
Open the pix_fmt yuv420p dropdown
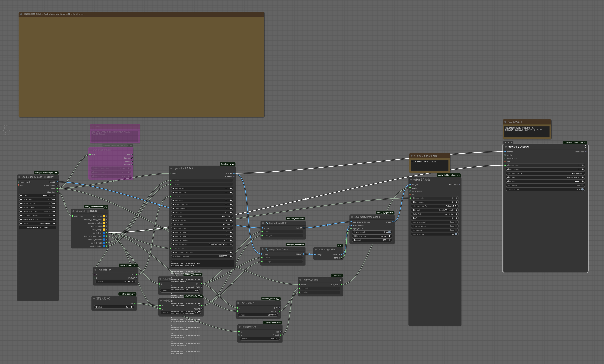pyautogui.click(x=435, y=214)
